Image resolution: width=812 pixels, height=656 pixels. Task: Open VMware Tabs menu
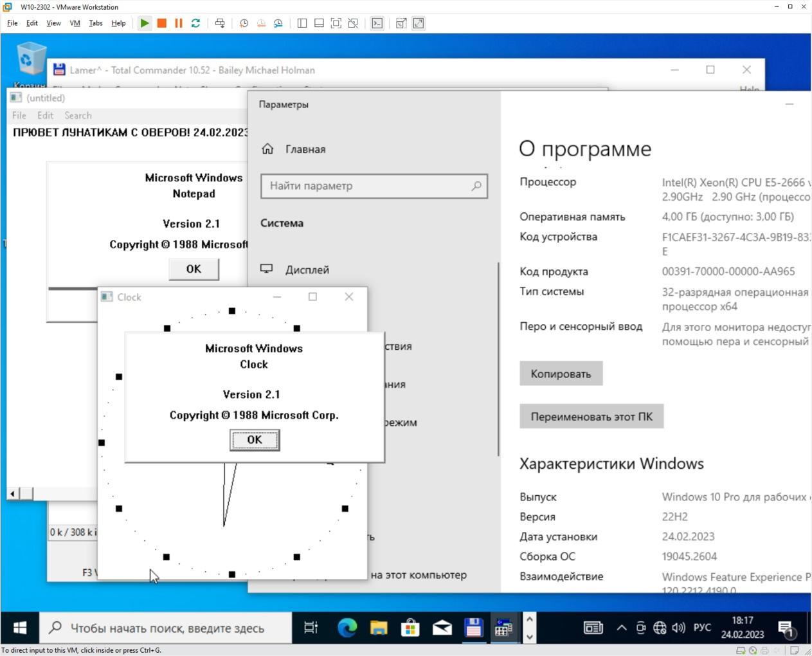tap(96, 23)
